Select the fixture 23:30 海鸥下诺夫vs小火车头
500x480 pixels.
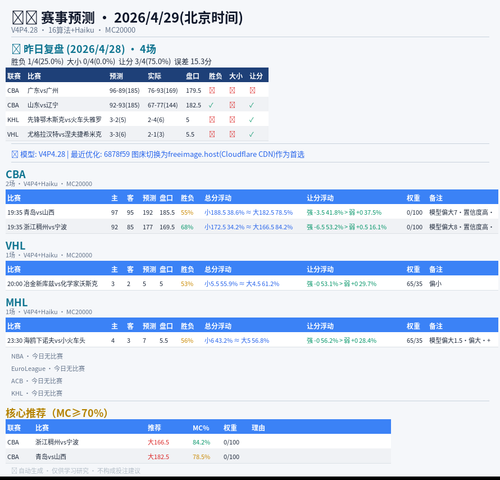tap(46, 340)
